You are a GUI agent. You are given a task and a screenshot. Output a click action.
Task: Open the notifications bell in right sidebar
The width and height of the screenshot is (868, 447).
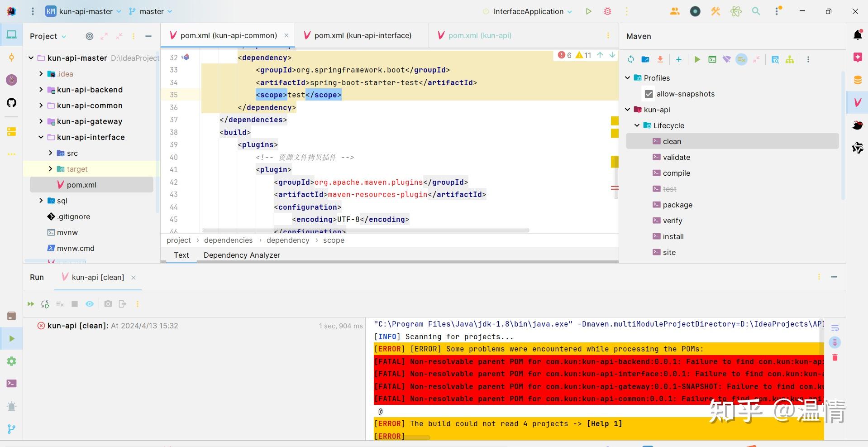point(858,34)
